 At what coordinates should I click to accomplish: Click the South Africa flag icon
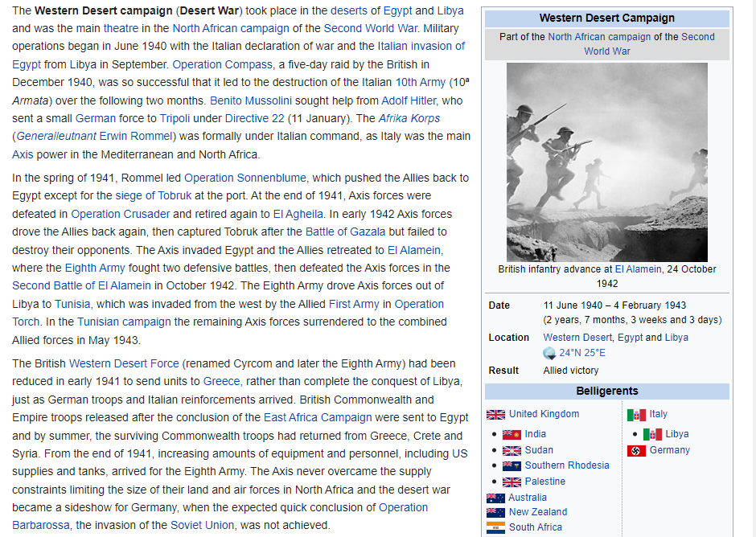[x=495, y=528]
